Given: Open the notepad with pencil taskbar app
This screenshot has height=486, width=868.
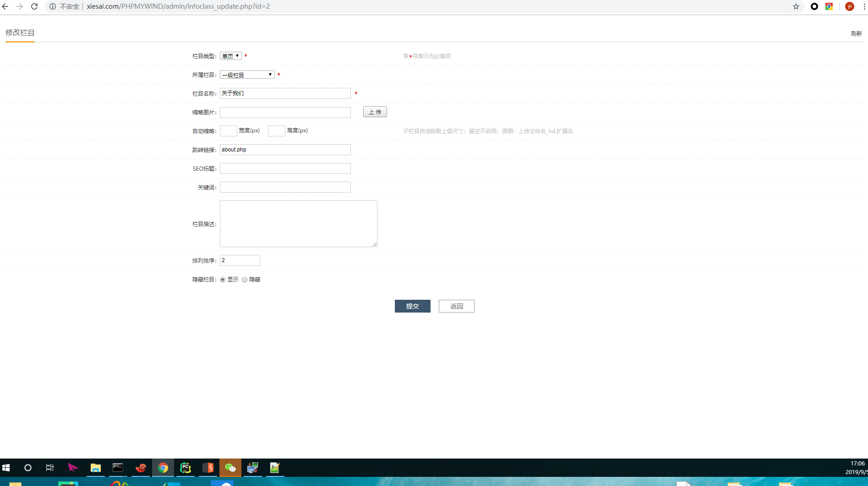Looking at the screenshot, I should (275, 468).
